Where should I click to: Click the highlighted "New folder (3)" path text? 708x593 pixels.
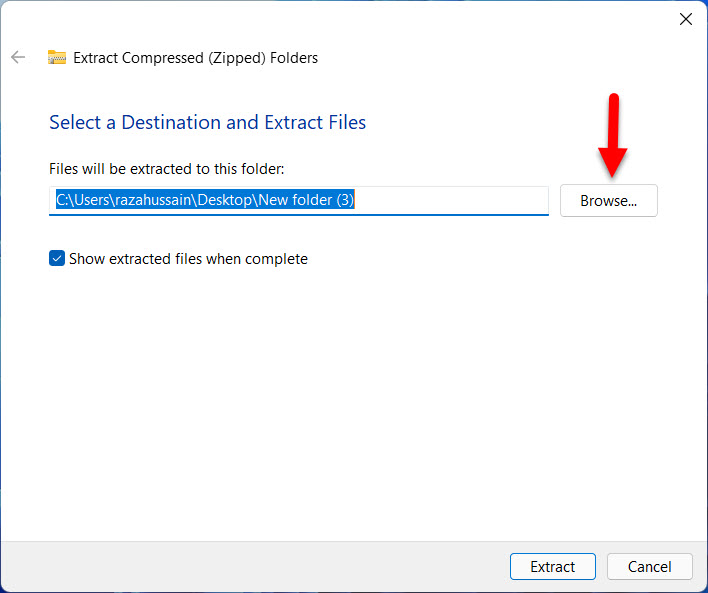pyautogui.click(x=306, y=200)
